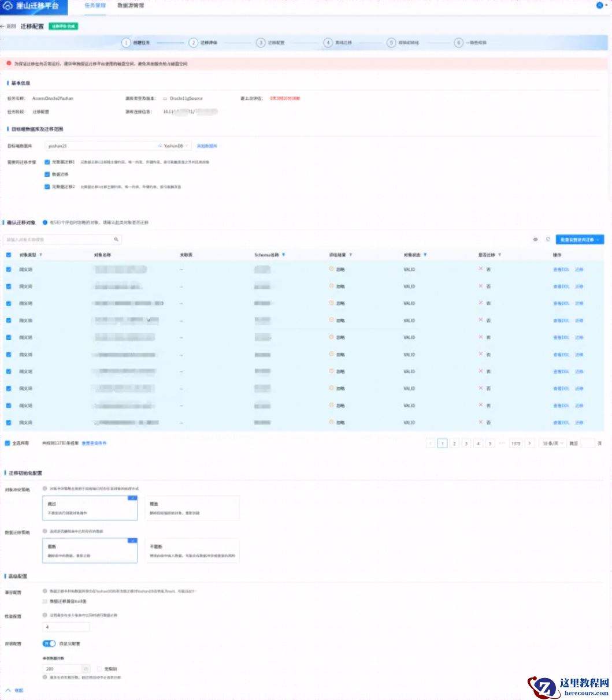Click the back arrow 返回 at top left
Screen dimensions: 612x700
click(8, 27)
